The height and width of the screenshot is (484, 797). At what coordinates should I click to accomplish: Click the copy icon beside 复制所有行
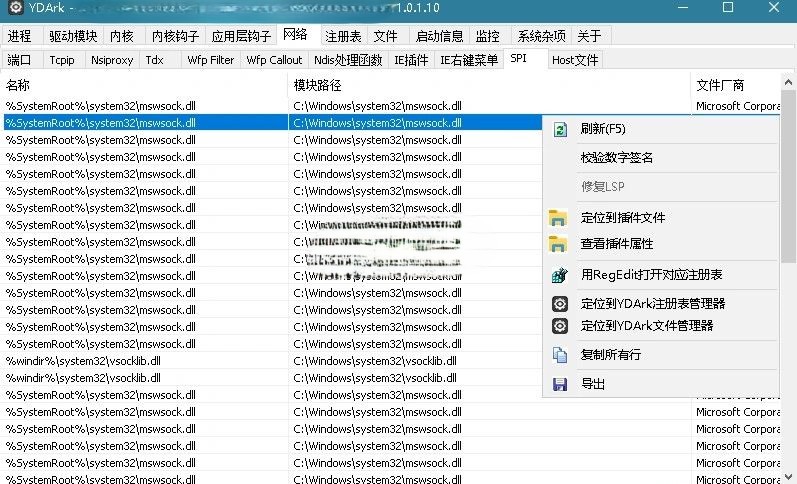pos(560,355)
